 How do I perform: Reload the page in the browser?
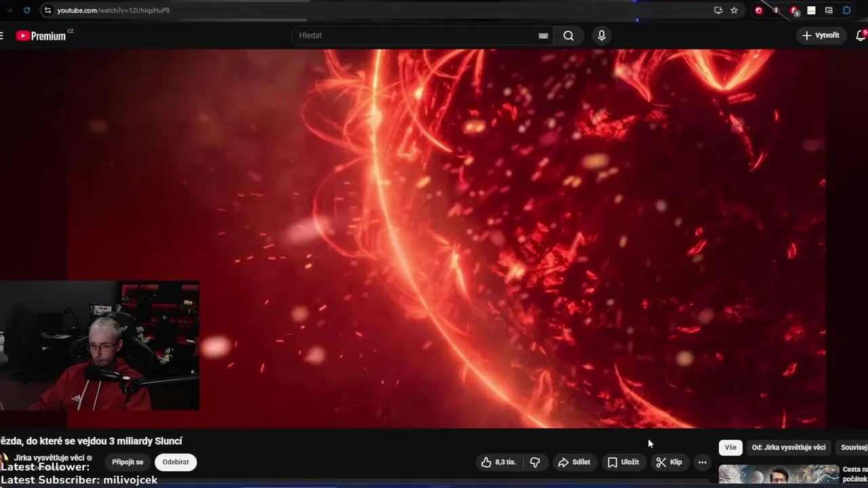tap(27, 10)
